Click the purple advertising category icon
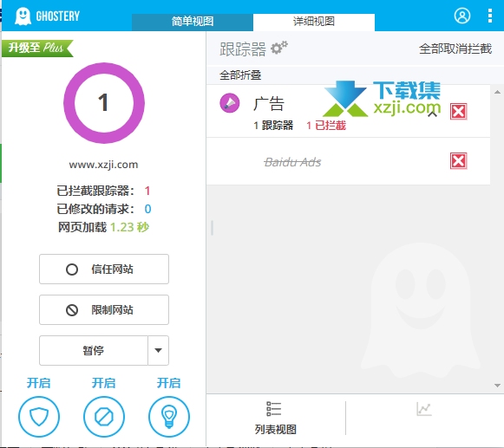The image size is (504, 448). click(x=230, y=103)
